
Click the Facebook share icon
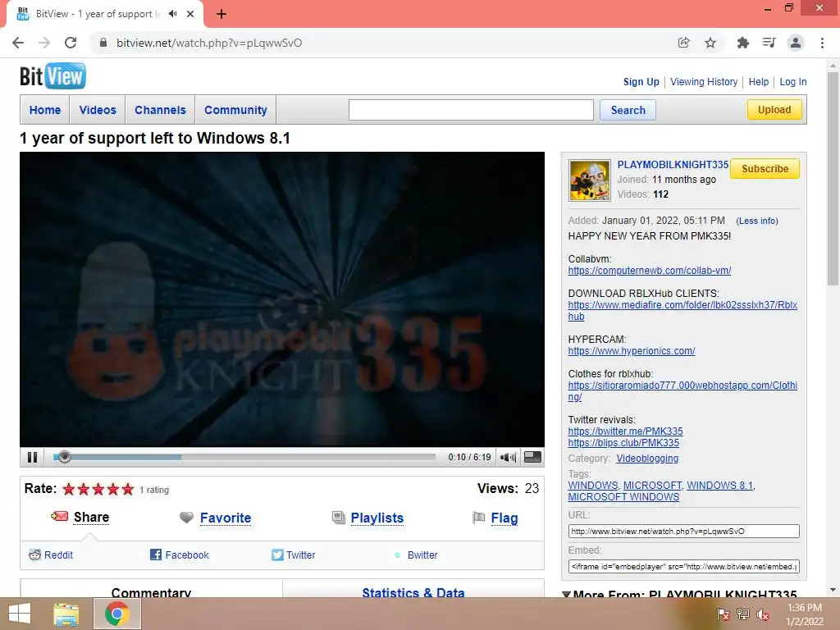[155, 555]
